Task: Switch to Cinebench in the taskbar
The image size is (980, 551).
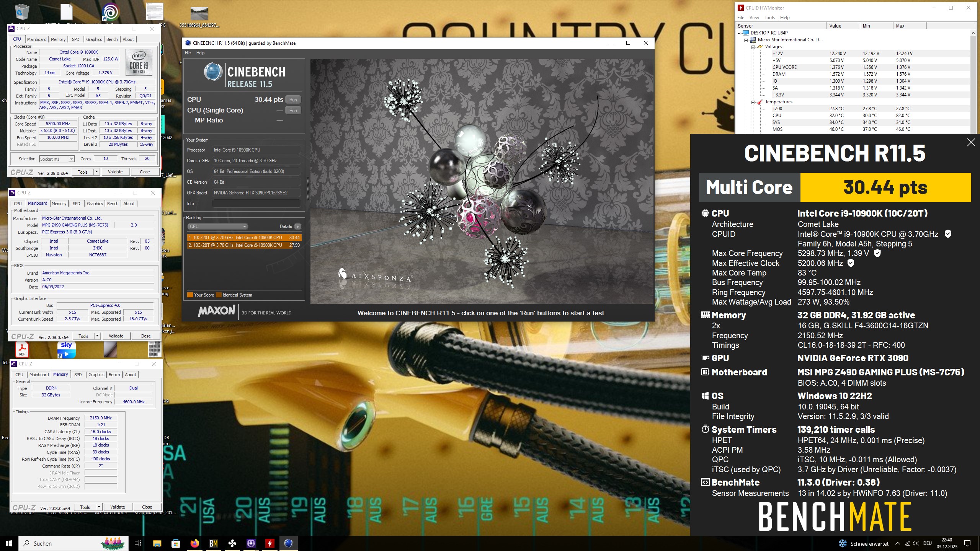Action: [288, 543]
